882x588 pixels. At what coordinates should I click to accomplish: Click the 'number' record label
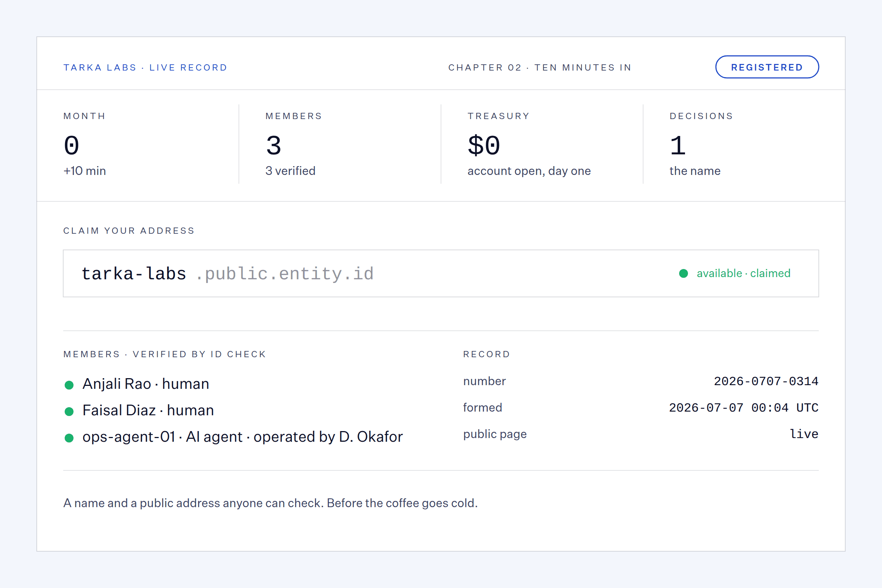point(484,381)
